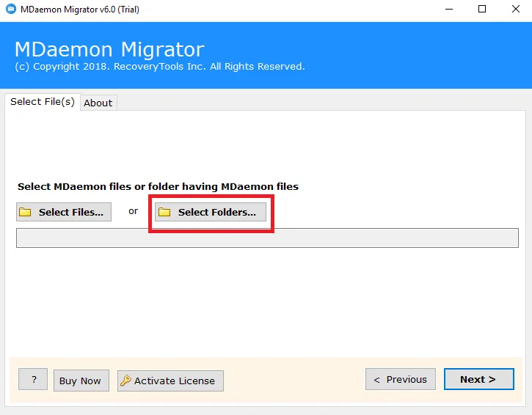Image resolution: width=532 pixels, height=415 pixels.
Task: Close the MDaemon Migrator window
Action: [x=516, y=9]
